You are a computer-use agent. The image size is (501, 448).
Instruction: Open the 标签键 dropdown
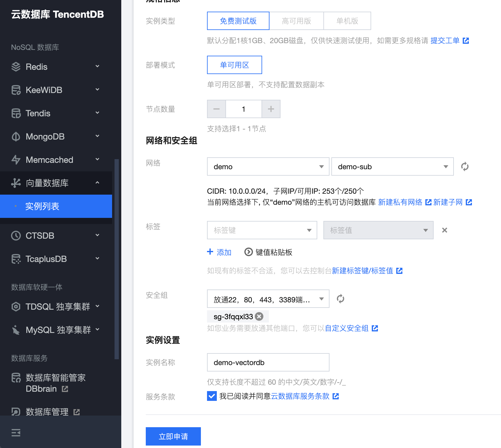[x=262, y=230]
